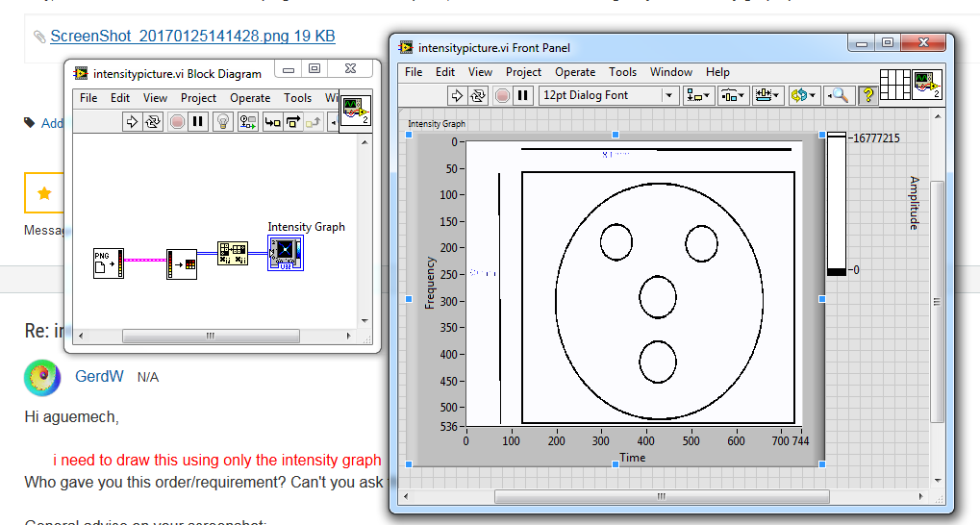Click Run Continuously in Front Panel toolbar
This screenshot has height=525, width=980.
[478, 95]
